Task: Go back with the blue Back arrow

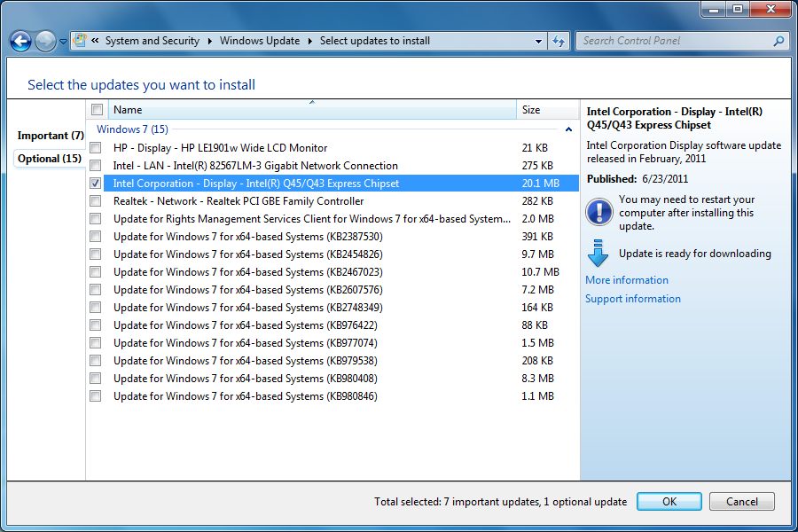Action: (x=21, y=42)
